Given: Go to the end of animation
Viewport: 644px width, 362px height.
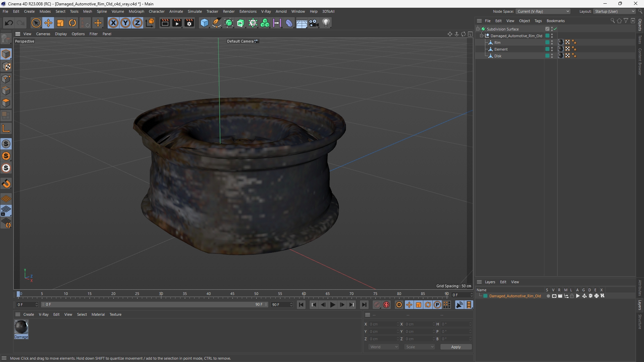Looking at the screenshot, I should 364,305.
